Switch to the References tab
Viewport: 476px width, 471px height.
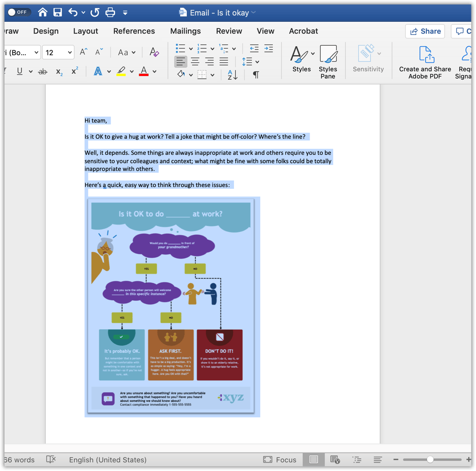click(134, 31)
